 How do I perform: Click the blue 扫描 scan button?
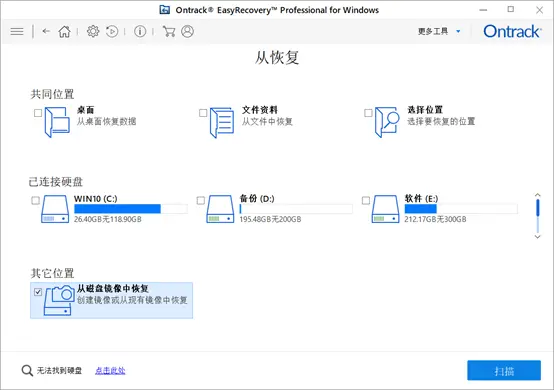coord(504,371)
